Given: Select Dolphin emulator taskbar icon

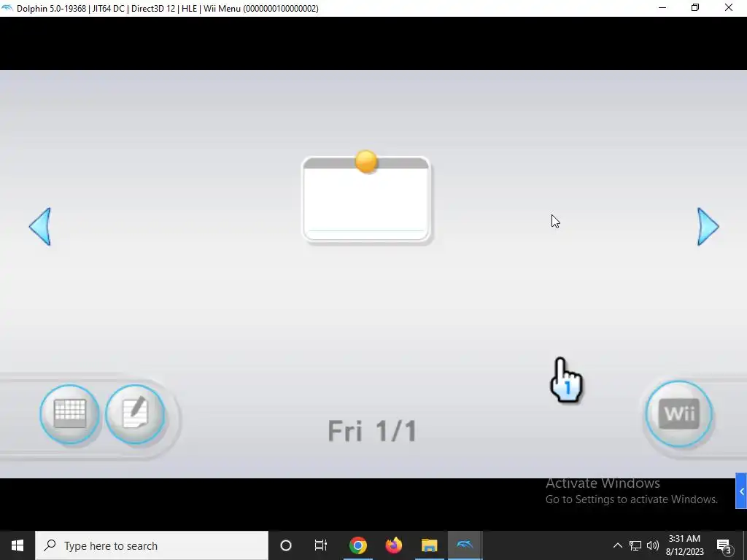Looking at the screenshot, I should click(465, 545).
